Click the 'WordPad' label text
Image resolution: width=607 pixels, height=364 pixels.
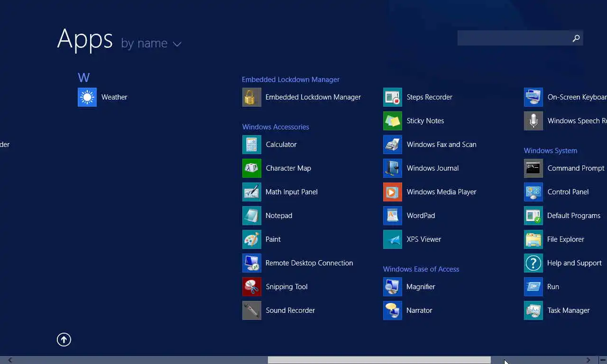(421, 216)
